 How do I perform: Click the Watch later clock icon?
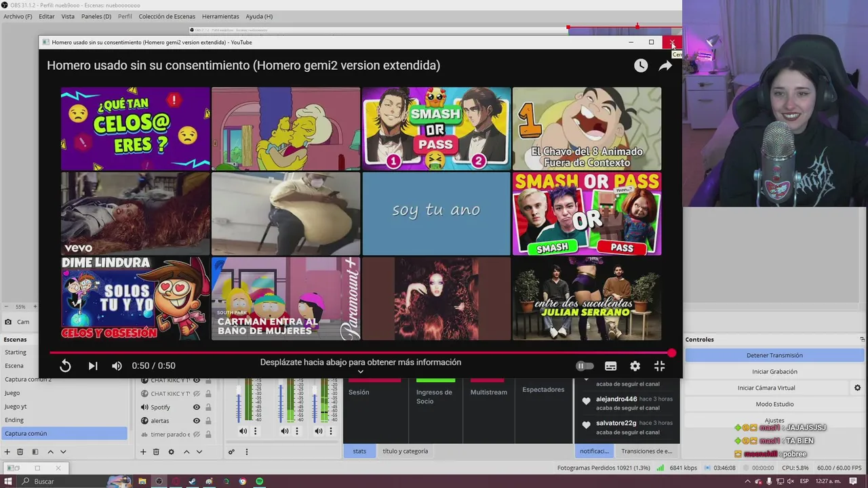(x=641, y=66)
